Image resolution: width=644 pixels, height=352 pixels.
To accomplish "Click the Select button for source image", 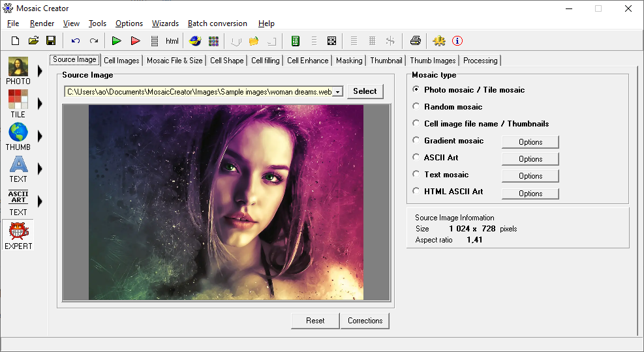I will 365,91.
